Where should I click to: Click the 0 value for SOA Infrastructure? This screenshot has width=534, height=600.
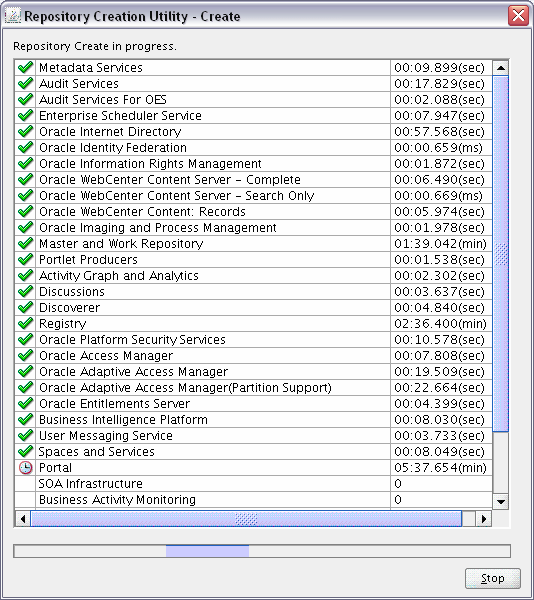398,484
